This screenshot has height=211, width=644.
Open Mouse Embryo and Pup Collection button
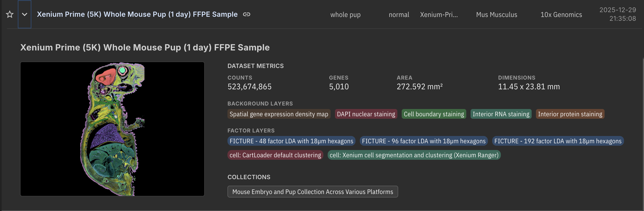[x=313, y=192]
